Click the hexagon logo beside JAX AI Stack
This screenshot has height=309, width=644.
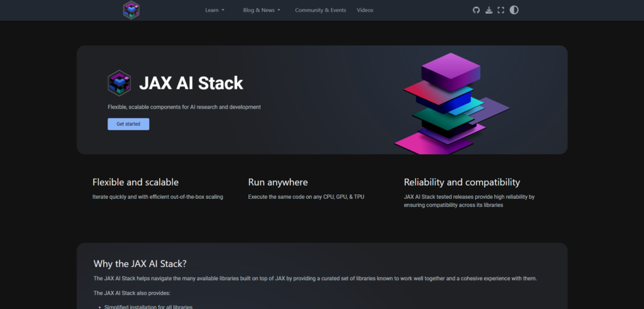pos(119,83)
